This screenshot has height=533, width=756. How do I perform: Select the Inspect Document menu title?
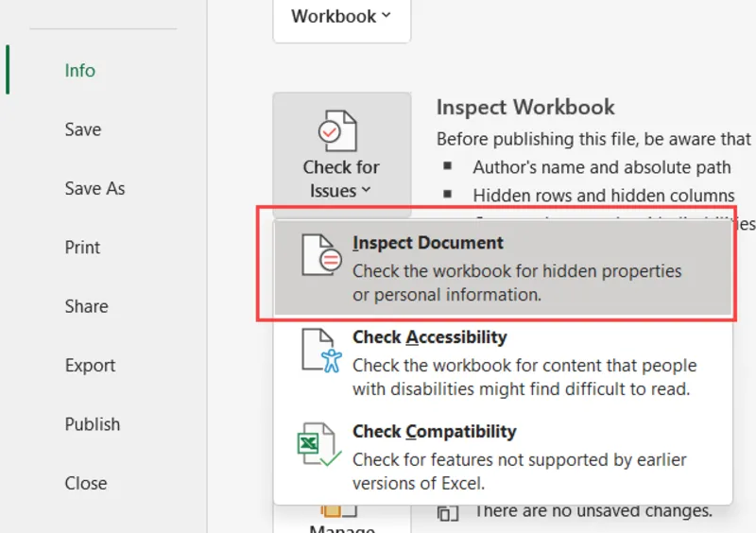[428, 243]
